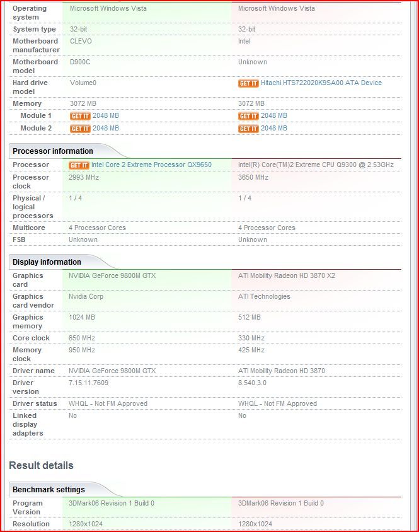The image size is (419, 532).
Task: Open Hitachi HTS722020K9SA00 ATA Device link
Action: click(321, 83)
